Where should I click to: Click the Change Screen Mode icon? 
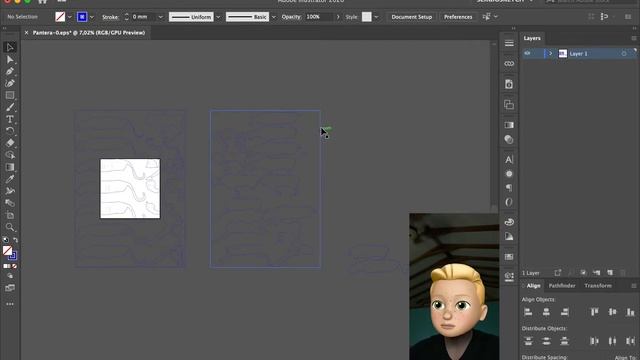pos(10,288)
